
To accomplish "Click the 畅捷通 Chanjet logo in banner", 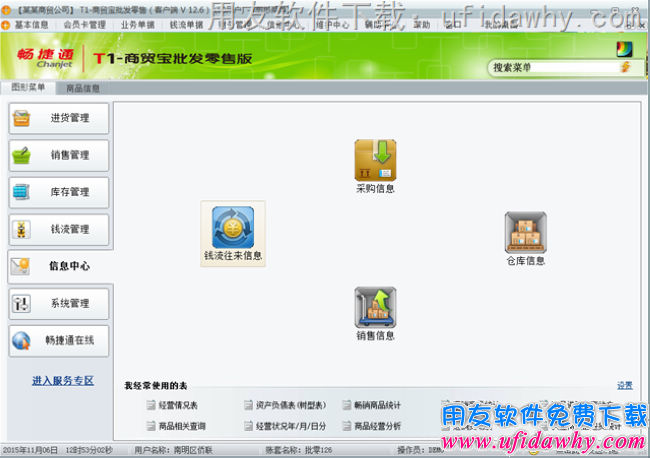I will [x=46, y=58].
